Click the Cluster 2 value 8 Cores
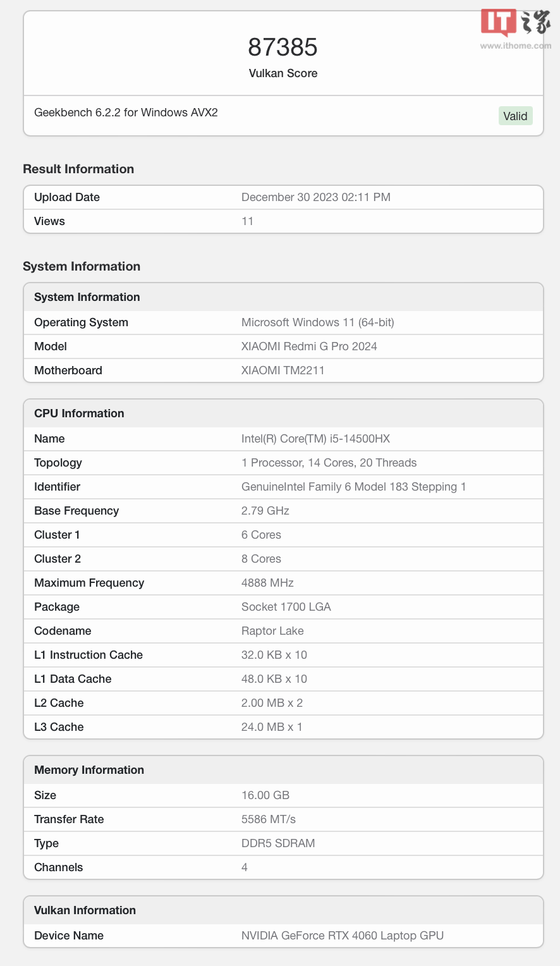Screen dimensions: 560x966 pos(261,559)
